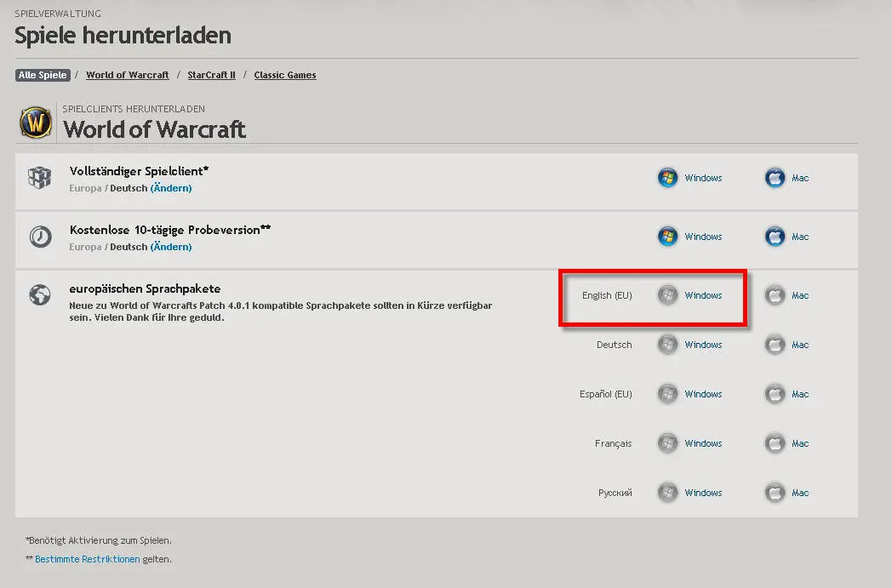This screenshot has height=588, width=892.
Task: Click Mac link for Español (EU) pack
Action: tap(800, 394)
